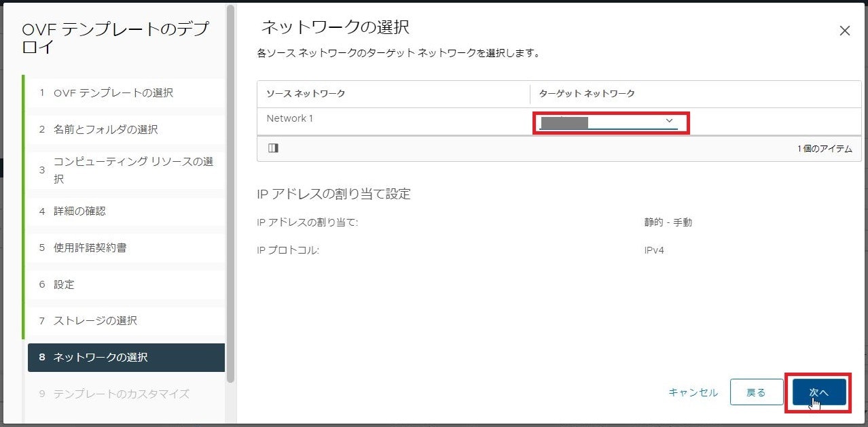Go to step 5 使用許諾契約書
Image resolution: width=868 pixels, height=427 pixels.
pos(125,247)
